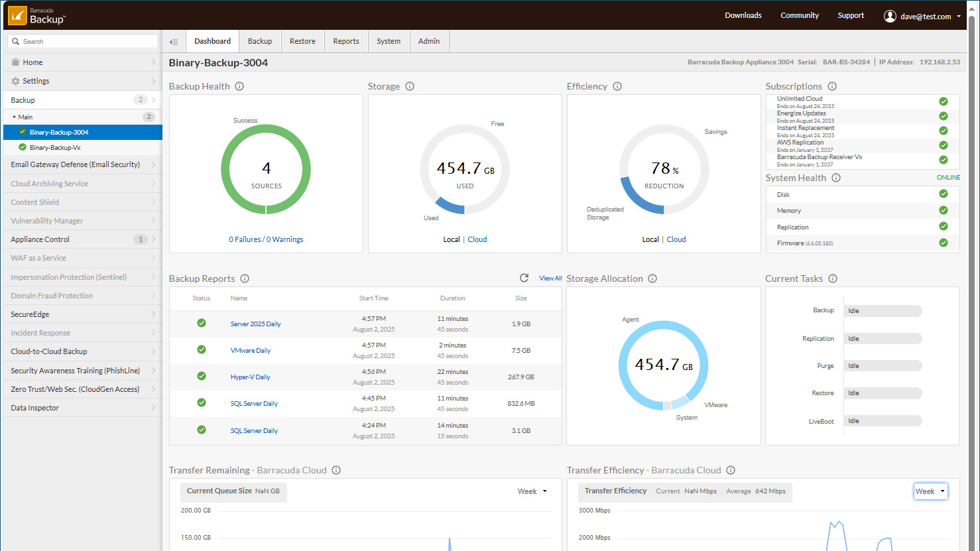Click View All backup reports

pyautogui.click(x=550, y=278)
